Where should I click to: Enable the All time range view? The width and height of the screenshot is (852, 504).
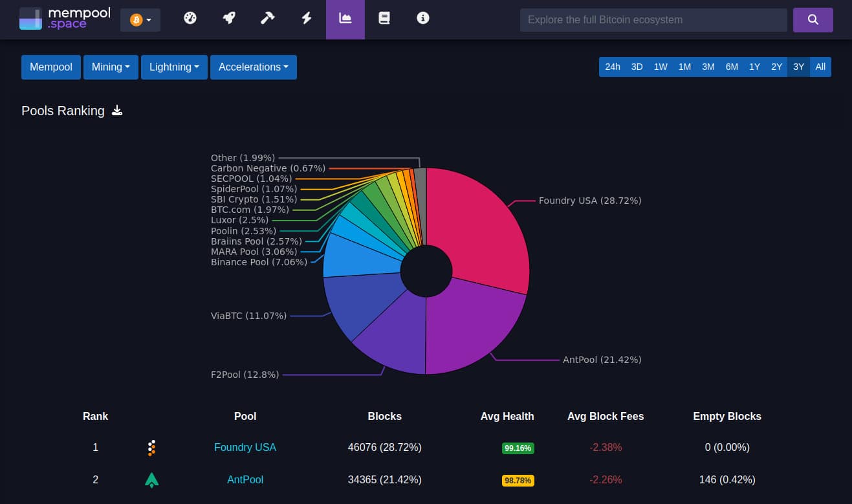click(x=820, y=67)
